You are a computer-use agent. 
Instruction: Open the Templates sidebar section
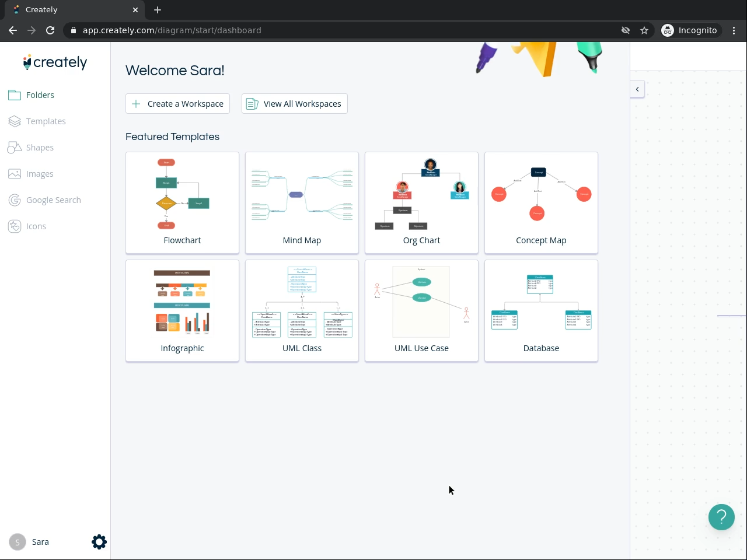coord(37,121)
